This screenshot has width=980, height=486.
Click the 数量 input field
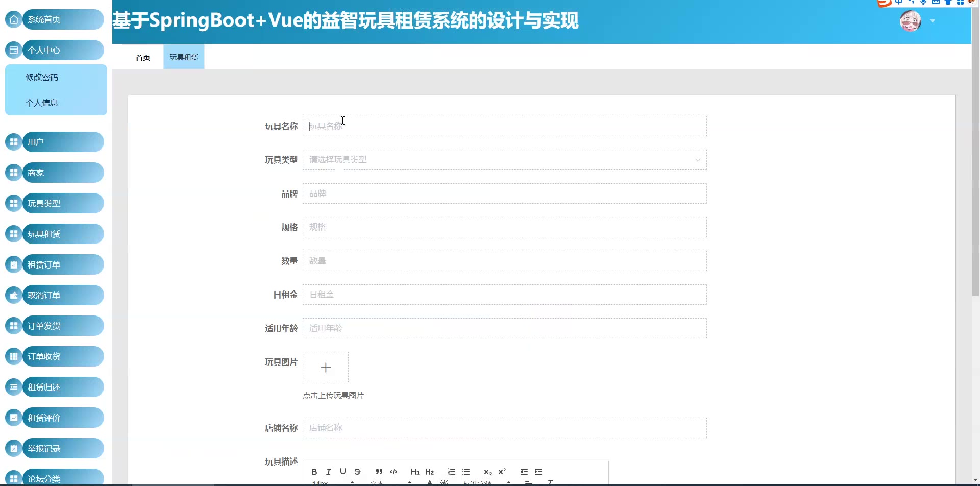coord(504,261)
